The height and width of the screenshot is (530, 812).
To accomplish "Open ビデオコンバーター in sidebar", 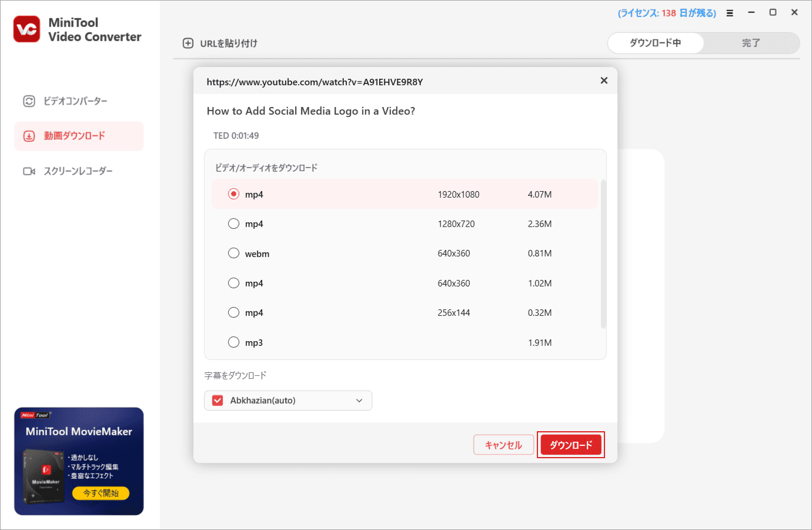I will tap(79, 101).
